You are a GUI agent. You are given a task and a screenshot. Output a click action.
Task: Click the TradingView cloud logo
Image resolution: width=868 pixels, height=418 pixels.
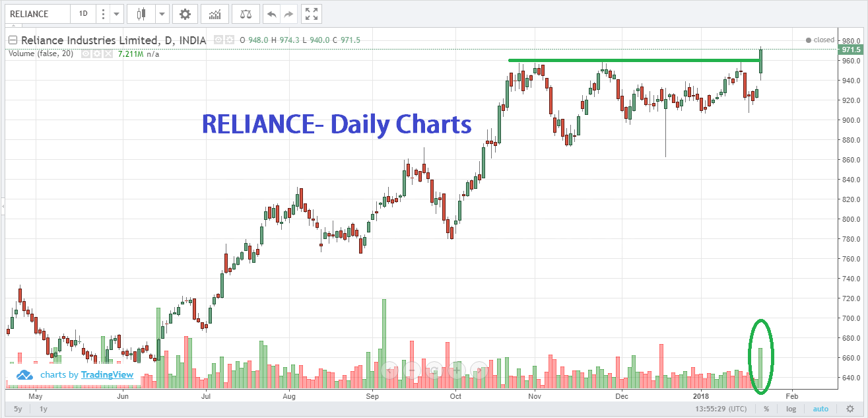point(24,375)
